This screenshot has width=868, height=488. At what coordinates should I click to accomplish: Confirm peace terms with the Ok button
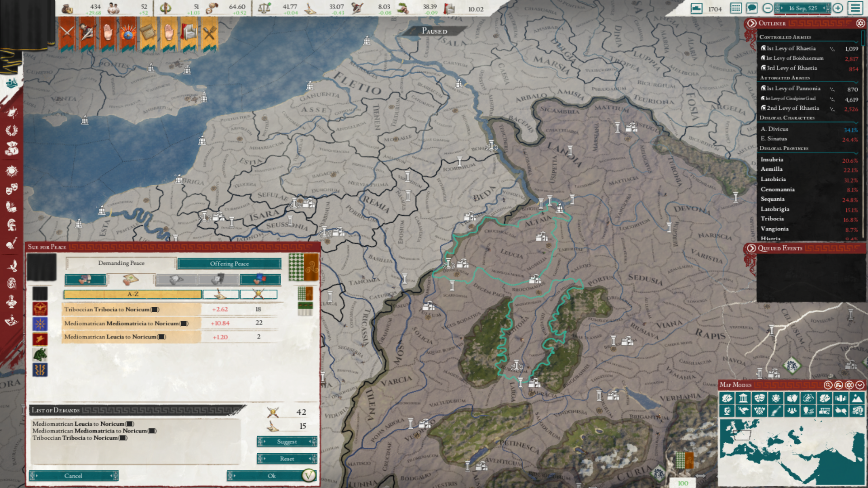pyautogui.click(x=271, y=476)
